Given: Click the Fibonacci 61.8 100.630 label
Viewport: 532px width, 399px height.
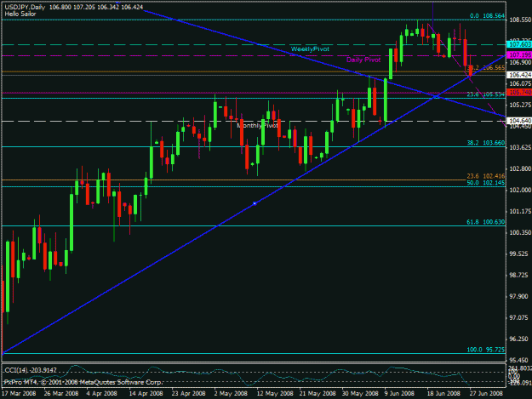Looking at the screenshot, I should [x=486, y=222].
